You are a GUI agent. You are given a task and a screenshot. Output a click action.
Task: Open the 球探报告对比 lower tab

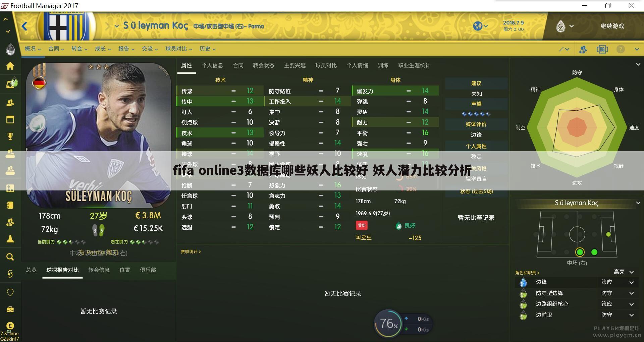click(x=62, y=270)
